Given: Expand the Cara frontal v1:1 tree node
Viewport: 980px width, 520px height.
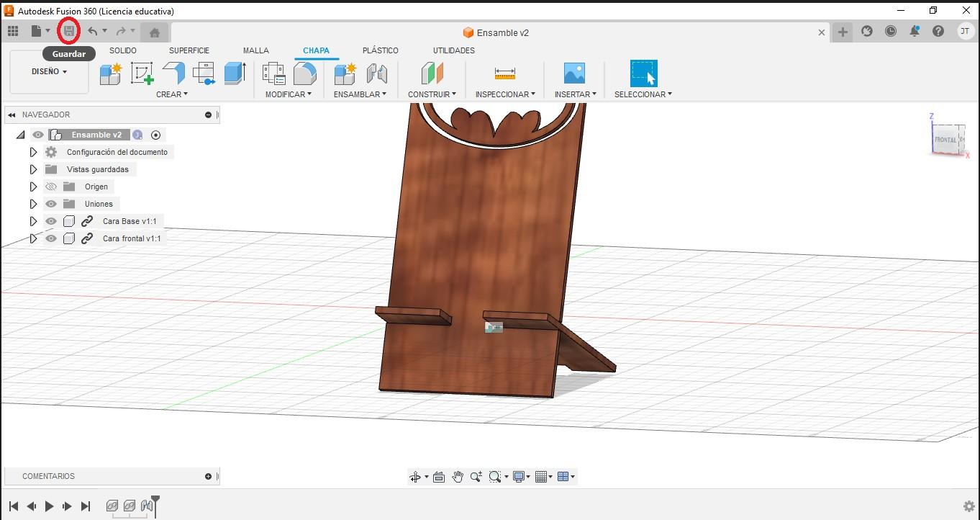Looking at the screenshot, I should point(32,238).
